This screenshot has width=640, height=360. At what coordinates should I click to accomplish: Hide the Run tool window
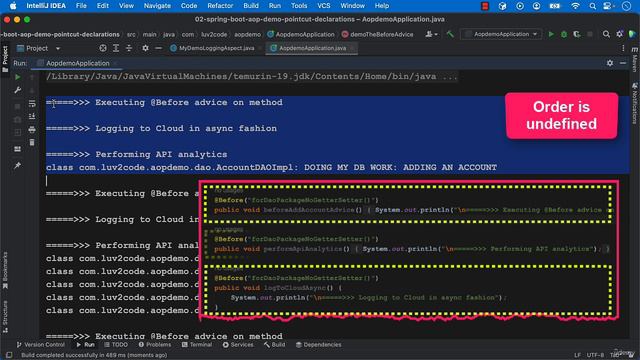click(623, 63)
